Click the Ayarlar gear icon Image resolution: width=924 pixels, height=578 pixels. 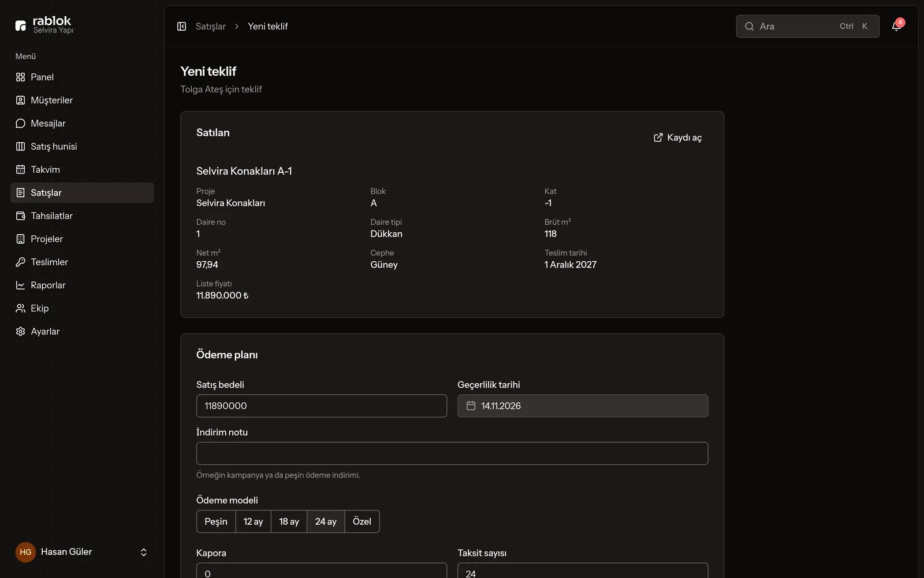click(x=21, y=331)
